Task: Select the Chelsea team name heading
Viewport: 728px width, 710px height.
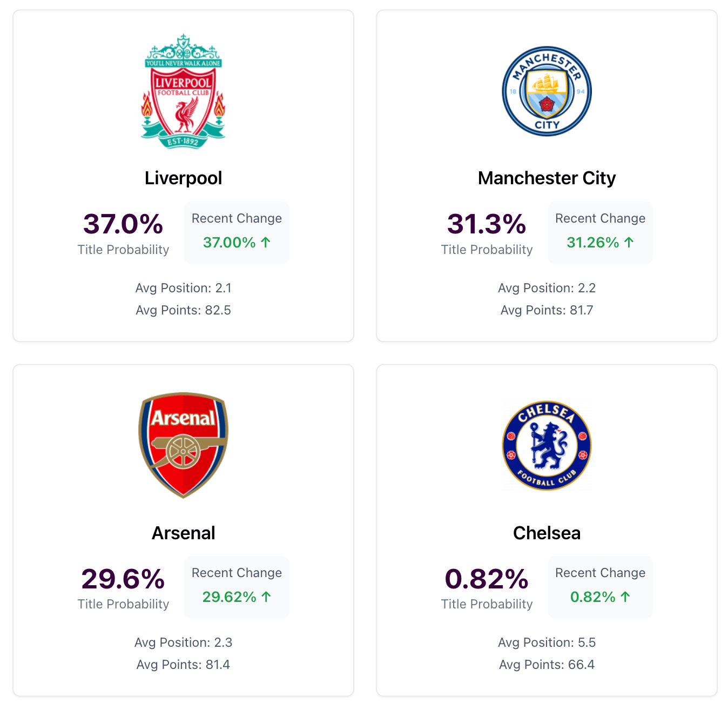Action: tap(547, 533)
